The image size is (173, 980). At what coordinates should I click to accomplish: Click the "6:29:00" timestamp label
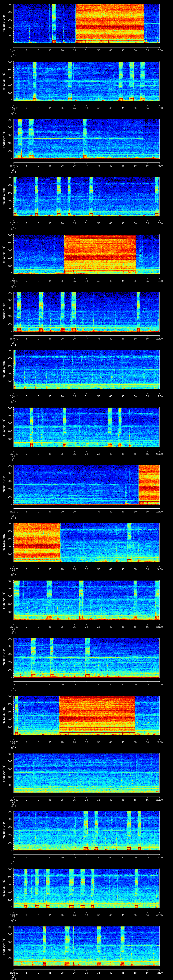[x=14, y=915]
